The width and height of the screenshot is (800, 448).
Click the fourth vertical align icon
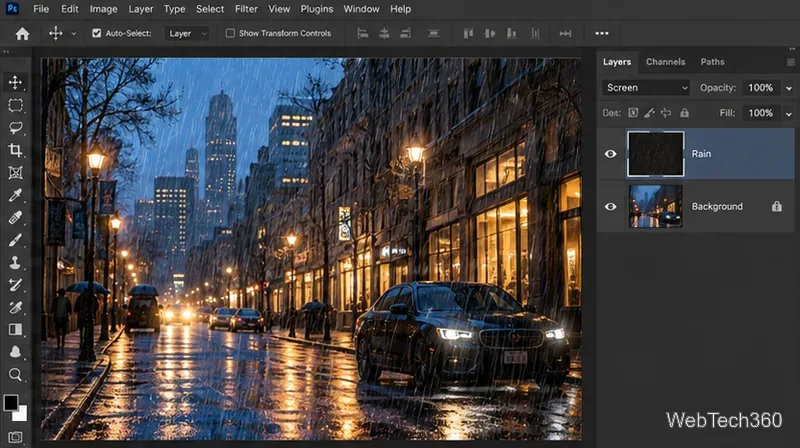[x=535, y=33]
